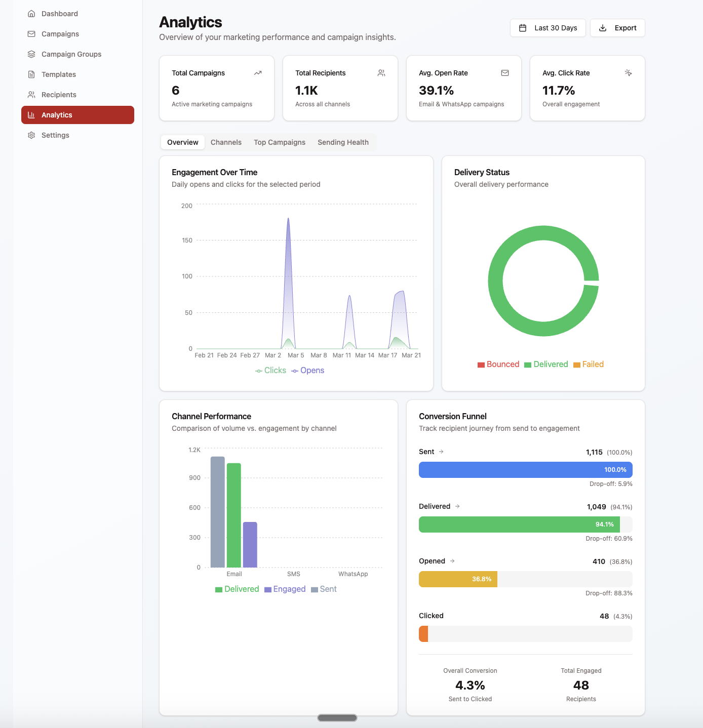
Task: Click the 'Drop-off: 60.9%' text
Action: (609, 539)
